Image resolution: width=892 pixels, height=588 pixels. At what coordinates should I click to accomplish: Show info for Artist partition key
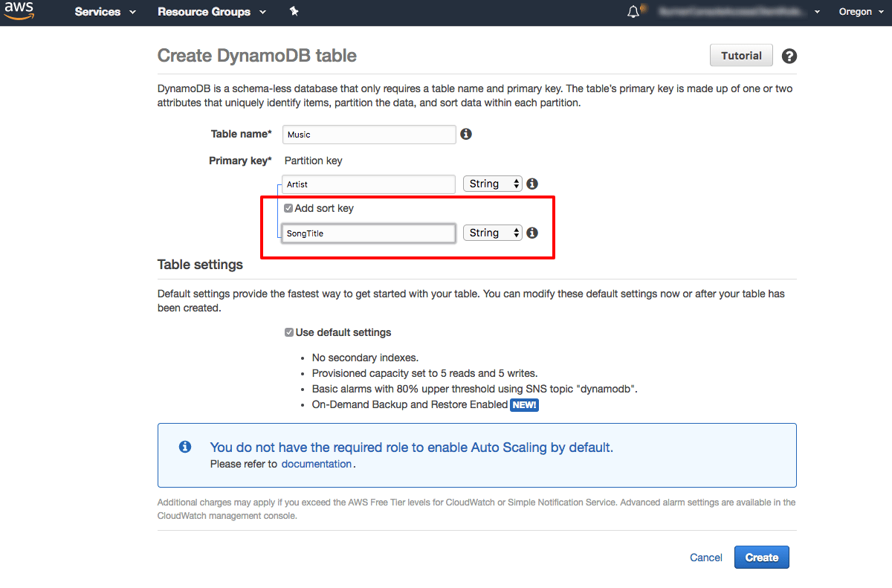(532, 184)
